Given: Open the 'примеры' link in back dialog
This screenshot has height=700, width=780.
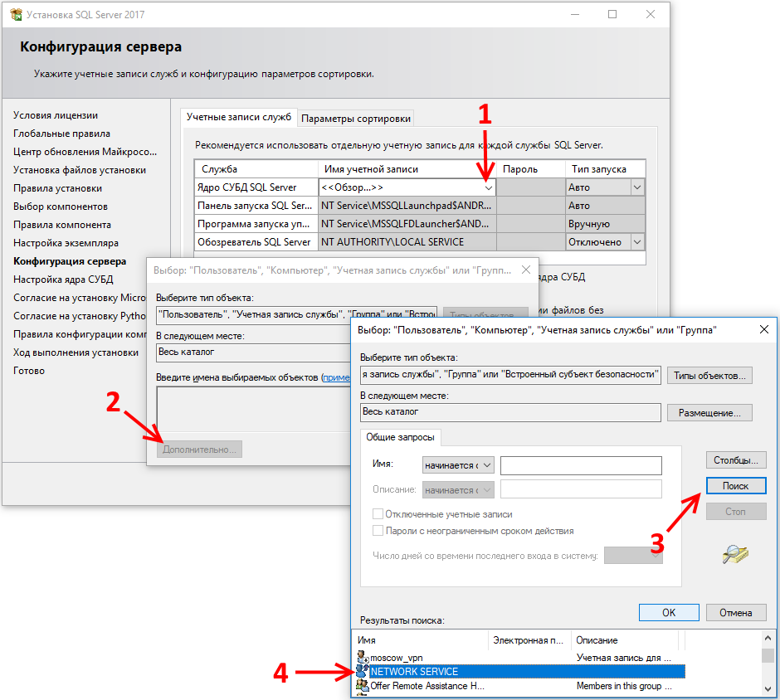Looking at the screenshot, I should point(336,377).
